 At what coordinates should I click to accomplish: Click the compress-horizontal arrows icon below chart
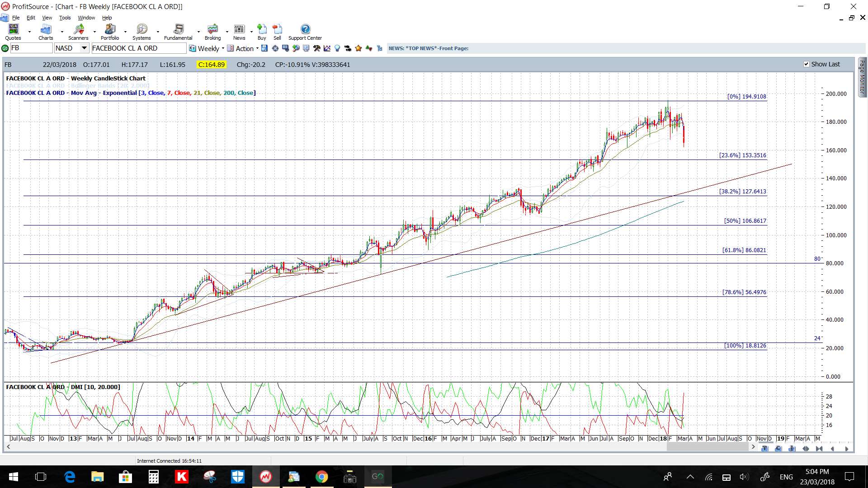(x=819, y=449)
